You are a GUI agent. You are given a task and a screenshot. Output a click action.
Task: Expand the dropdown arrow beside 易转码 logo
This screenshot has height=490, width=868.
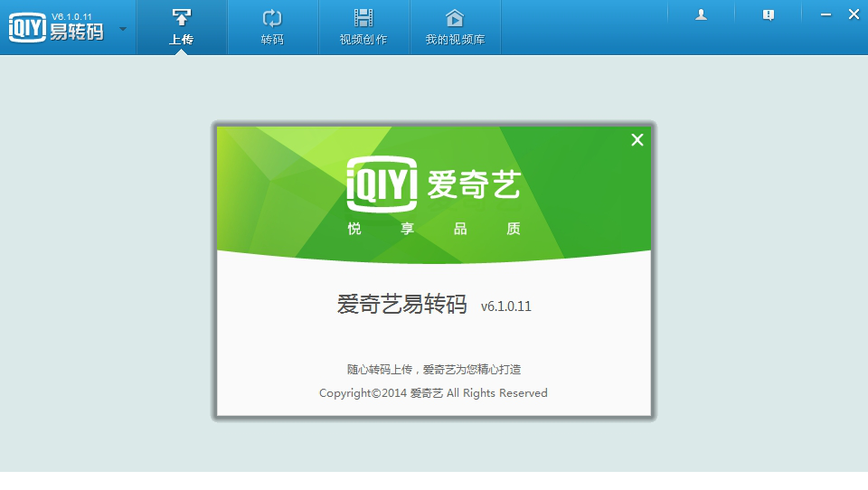click(x=123, y=29)
